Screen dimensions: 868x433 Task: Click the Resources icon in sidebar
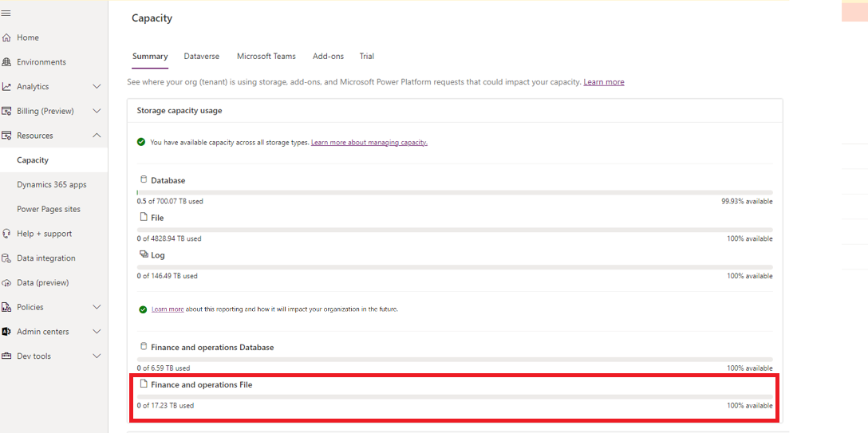[6, 136]
